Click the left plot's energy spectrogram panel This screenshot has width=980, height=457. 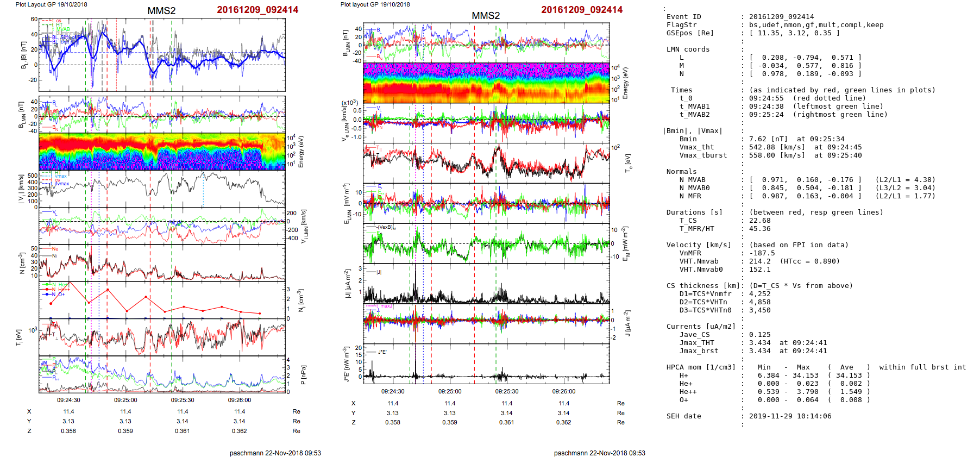tap(162, 152)
